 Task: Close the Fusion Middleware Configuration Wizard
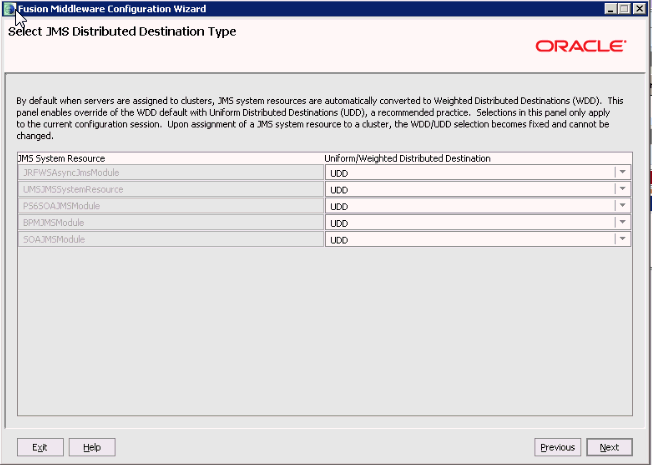641,8
